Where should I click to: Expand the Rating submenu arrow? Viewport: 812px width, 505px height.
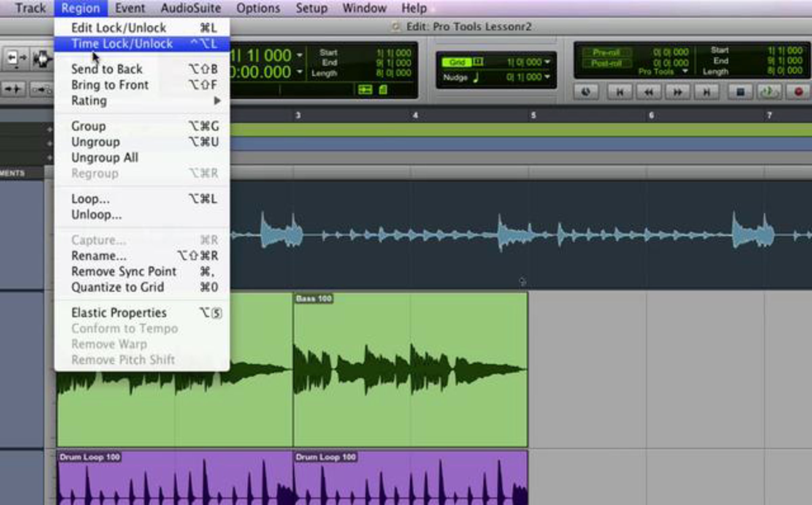point(217,100)
